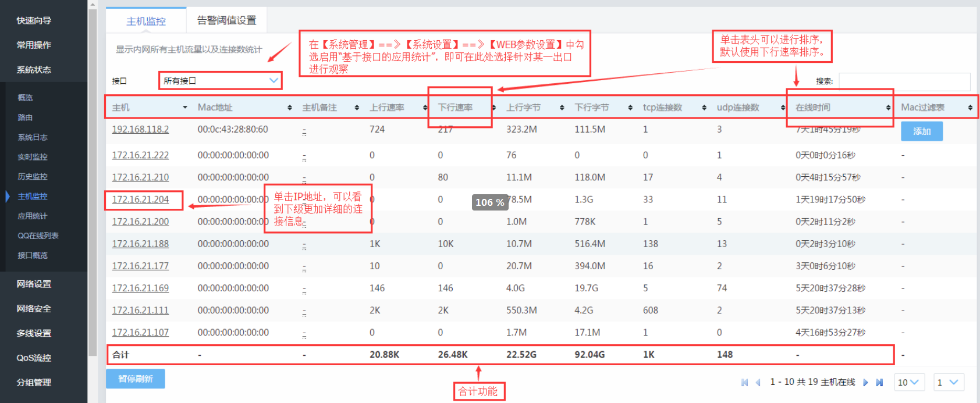The height and width of the screenshot is (403, 980).
Task: Open the rows-per-page dropdown showing 10
Action: pos(908,383)
